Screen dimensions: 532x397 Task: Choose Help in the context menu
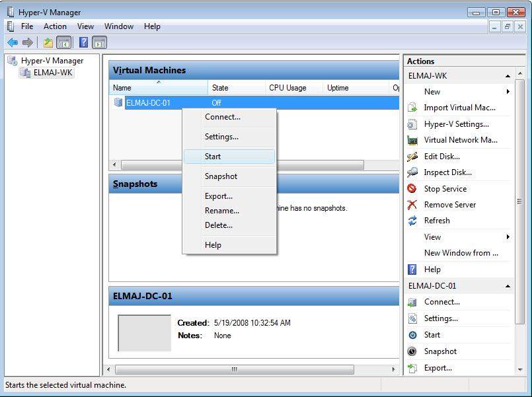(229, 245)
